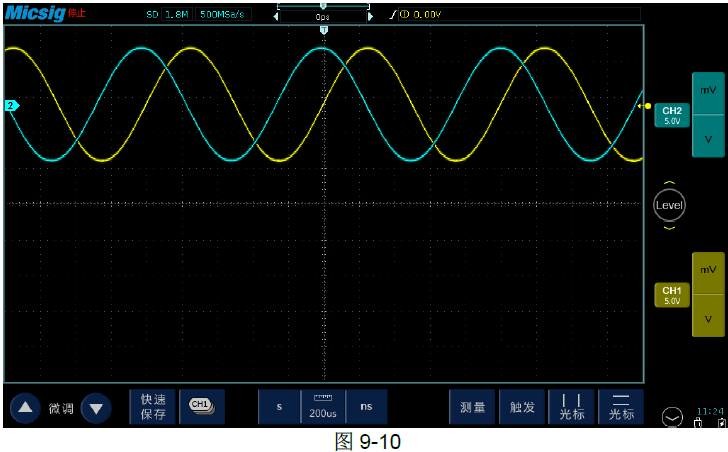
Task: Tap the quick save (快速保存) button
Action: [153, 406]
